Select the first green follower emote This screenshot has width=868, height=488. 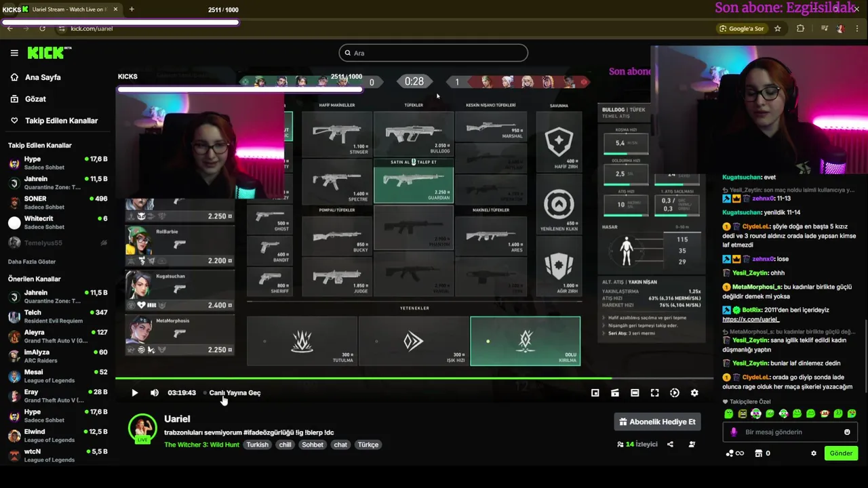coord(729,413)
